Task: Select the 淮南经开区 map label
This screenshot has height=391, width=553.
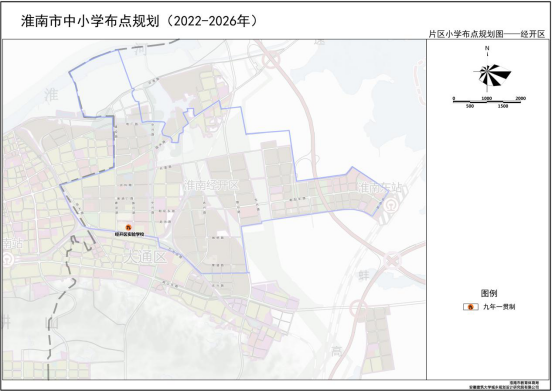Action: (212, 185)
